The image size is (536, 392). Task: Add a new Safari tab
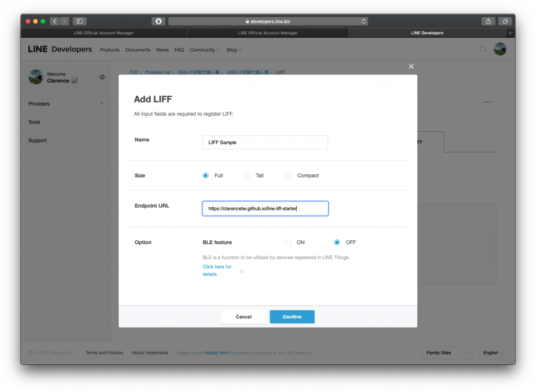click(510, 33)
